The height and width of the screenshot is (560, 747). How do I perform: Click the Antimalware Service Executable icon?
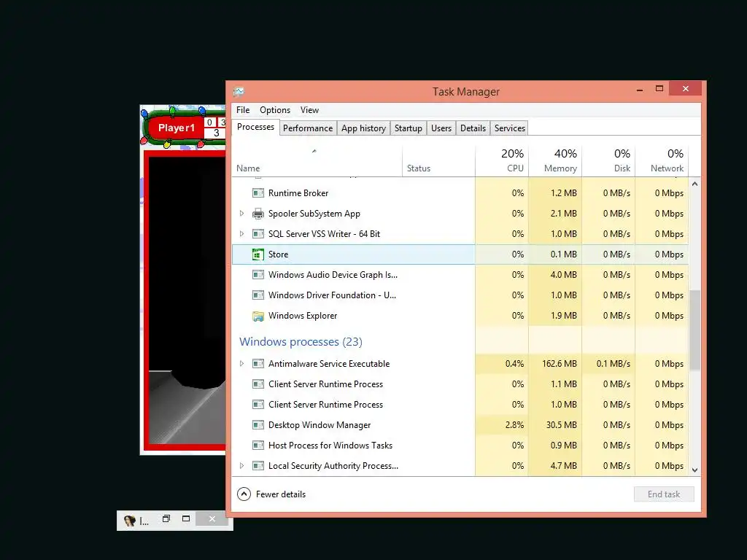tap(258, 364)
